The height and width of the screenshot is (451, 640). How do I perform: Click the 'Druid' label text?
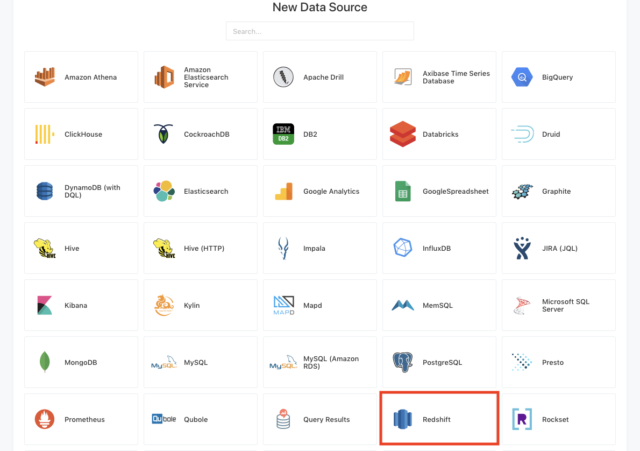click(x=551, y=134)
